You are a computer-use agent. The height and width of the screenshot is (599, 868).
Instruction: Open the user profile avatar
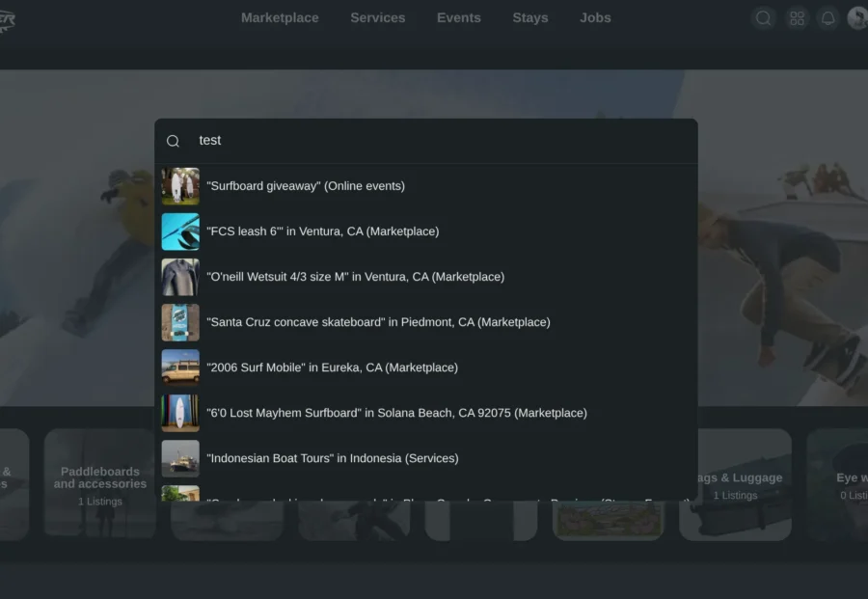point(858,18)
